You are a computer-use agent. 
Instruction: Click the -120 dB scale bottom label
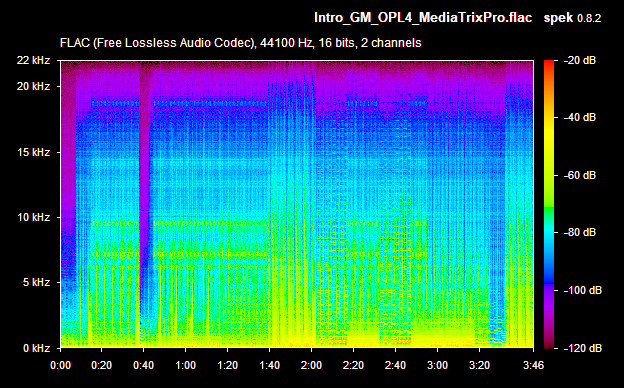pos(583,348)
